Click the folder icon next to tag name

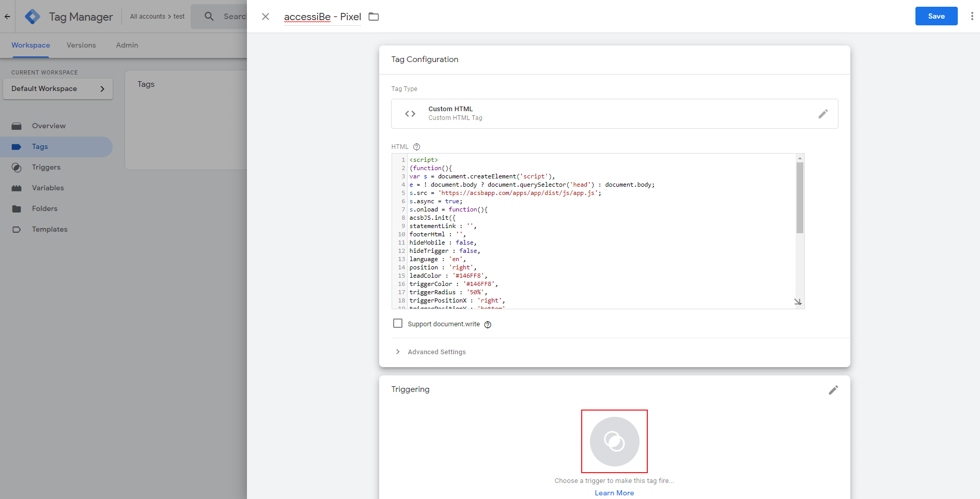374,17
